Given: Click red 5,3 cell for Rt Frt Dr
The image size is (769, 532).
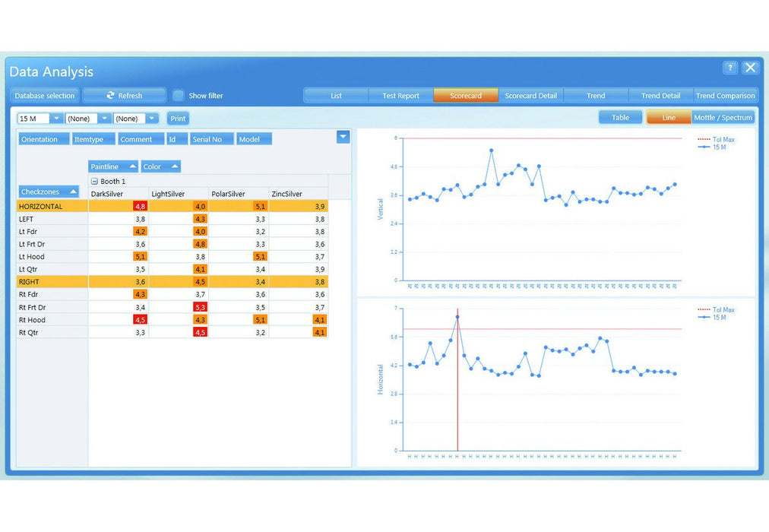Looking at the screenshot, I should pos(200,307).
